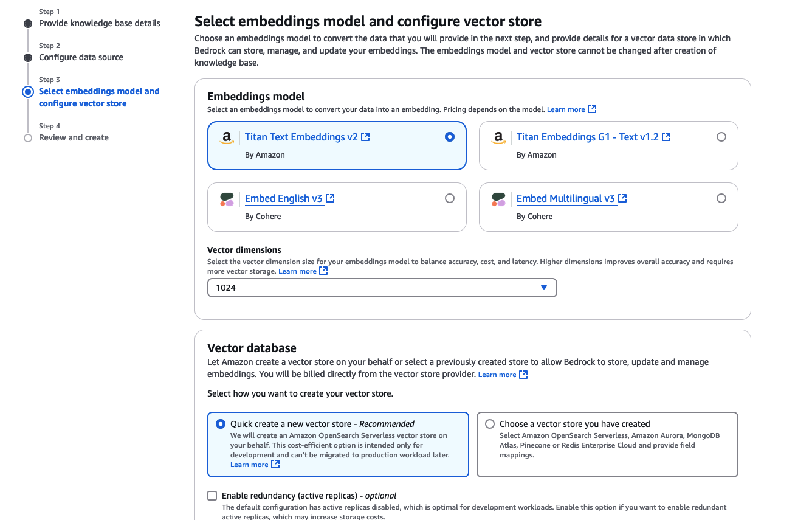
Task: Click external link icon beside Embed Multilingual v3
Action: tap(622, 198)
